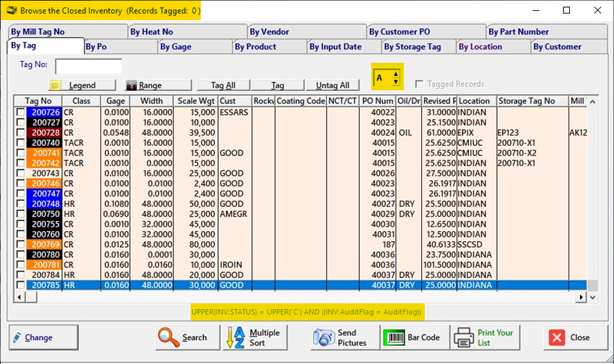Click the Bar Code scanner icon
Screen dimensions: 614x364
(394, 337)
